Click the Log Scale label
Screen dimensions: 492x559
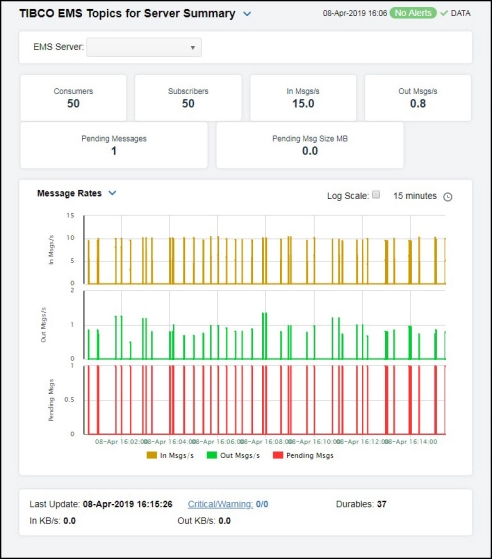click(x=348, y=196)
